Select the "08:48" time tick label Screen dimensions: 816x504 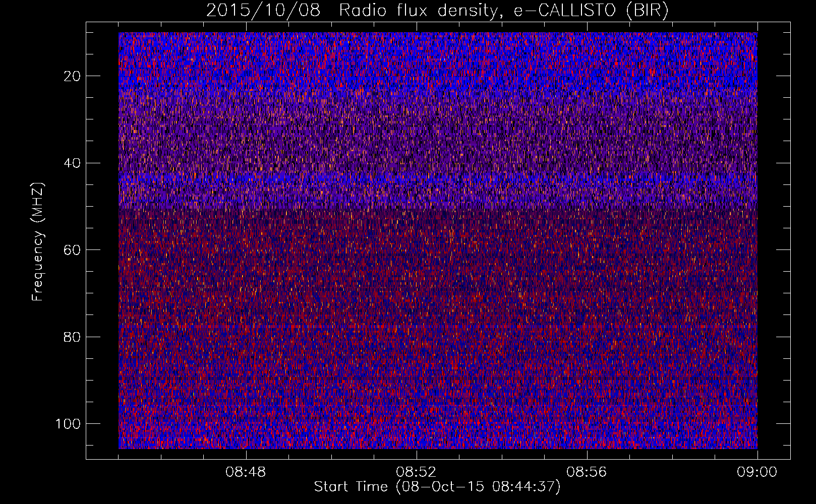[246, 472]
